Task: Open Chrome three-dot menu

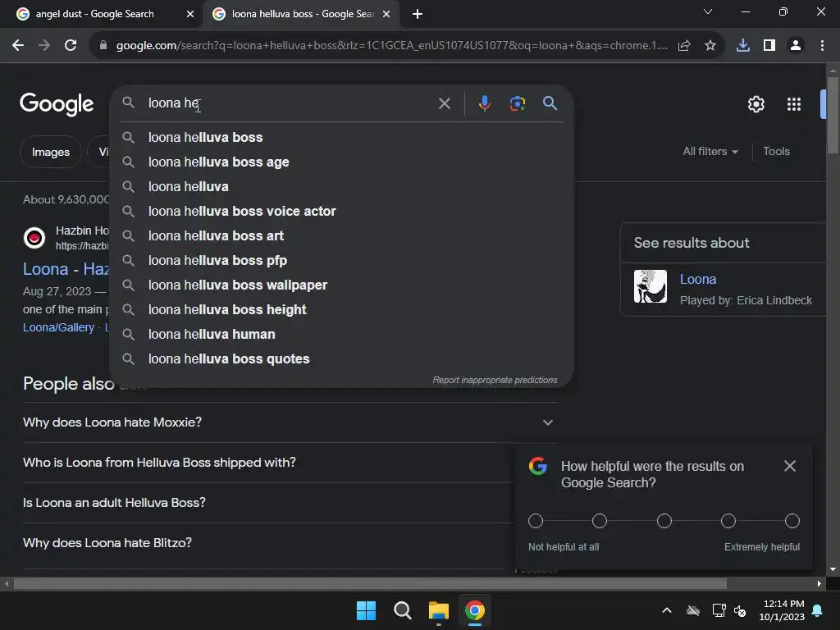Action: click(822, 46)
